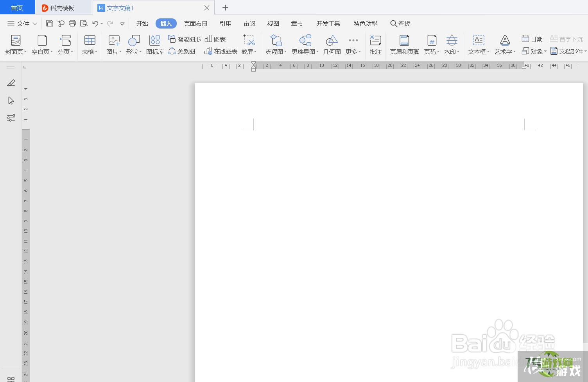Open quick access toolbar customize dropdown
Screen dimensions: 588x382
pos(122,24)
